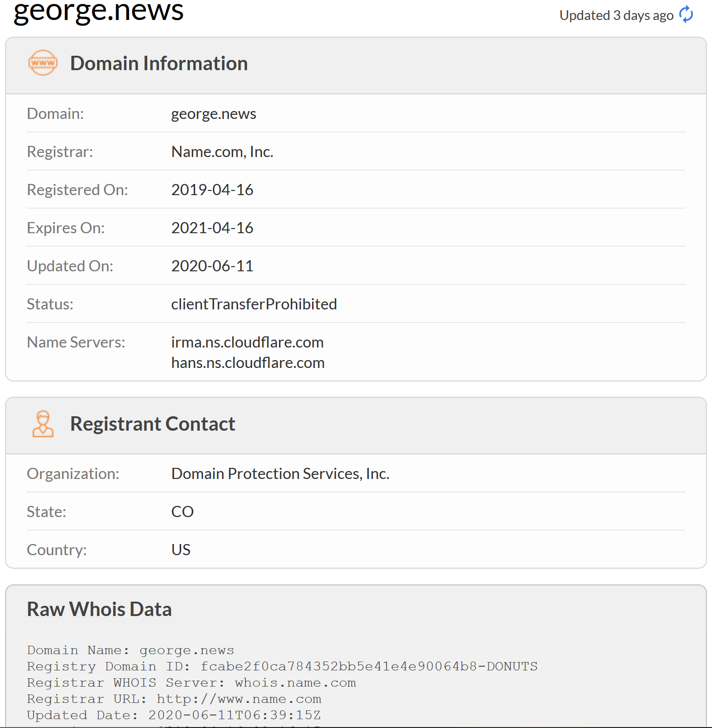Click name server hans.ns.cloudflare.com
This screenshot has width=712, height=728.
point(248,363)
